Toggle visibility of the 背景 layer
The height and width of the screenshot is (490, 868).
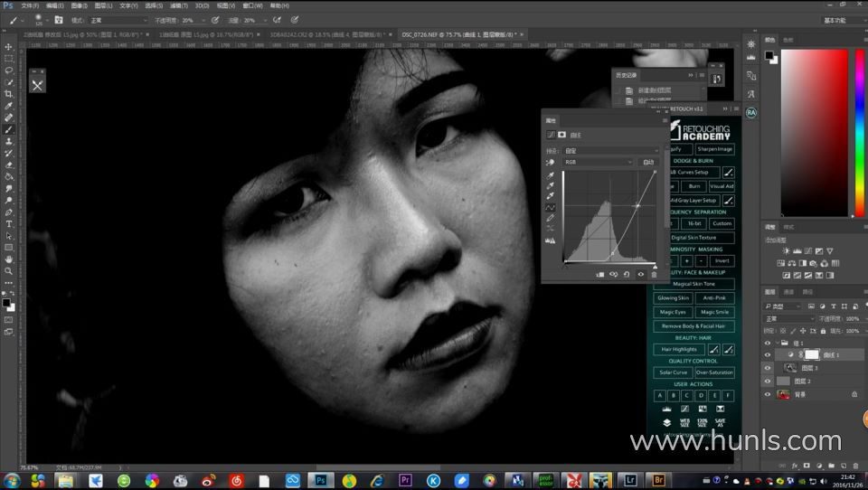point(769,394)
